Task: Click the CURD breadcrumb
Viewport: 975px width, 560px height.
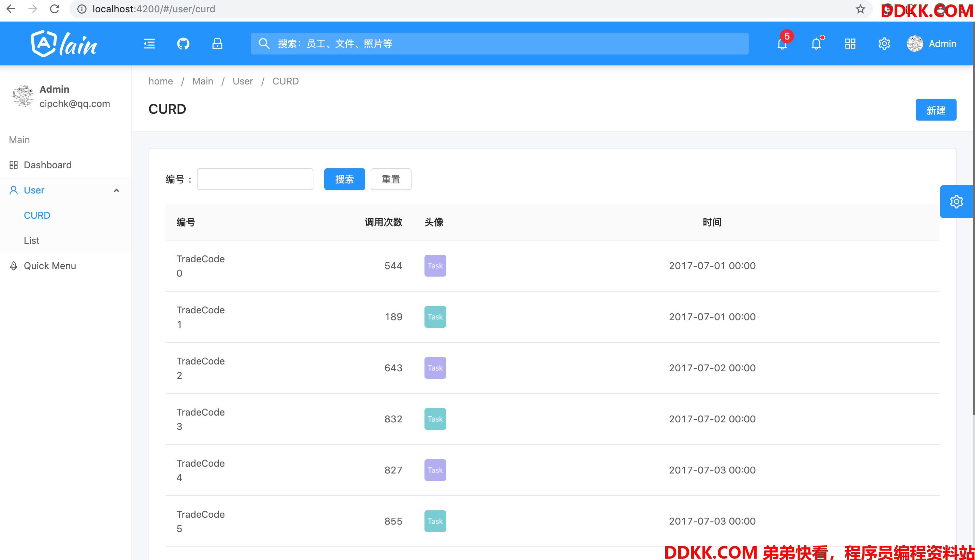Action: pos(285,81)
